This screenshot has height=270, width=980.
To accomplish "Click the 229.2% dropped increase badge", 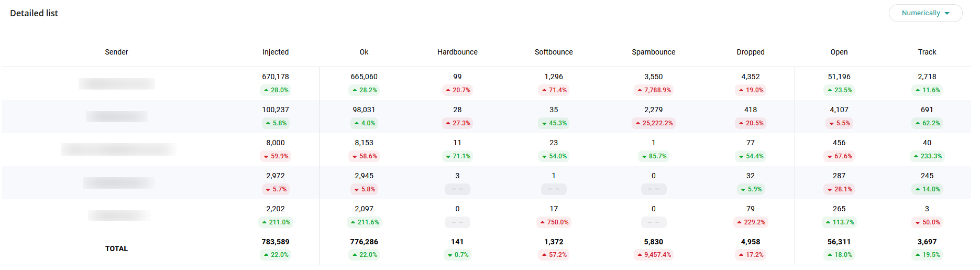I will [x=751, y=222].
